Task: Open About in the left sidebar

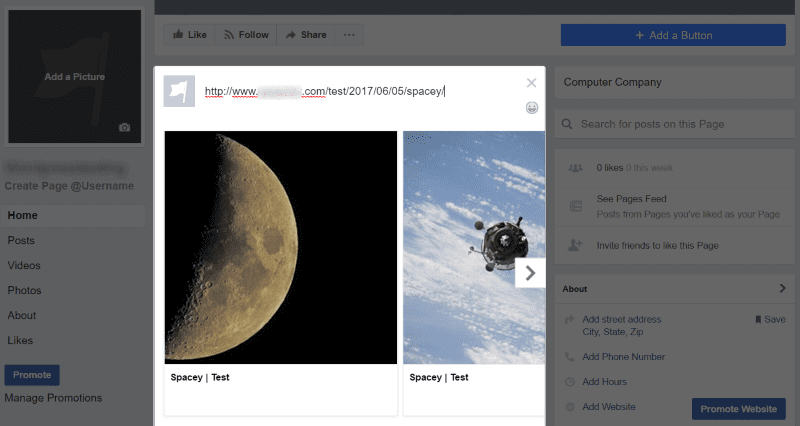Action: [22, 315]
